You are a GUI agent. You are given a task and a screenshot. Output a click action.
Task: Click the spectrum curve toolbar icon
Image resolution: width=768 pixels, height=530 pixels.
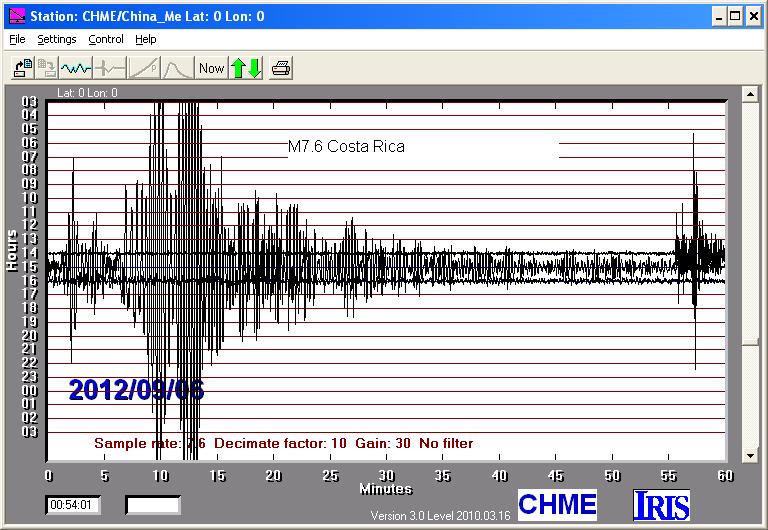pyautogui.click(x=177, y=68)
